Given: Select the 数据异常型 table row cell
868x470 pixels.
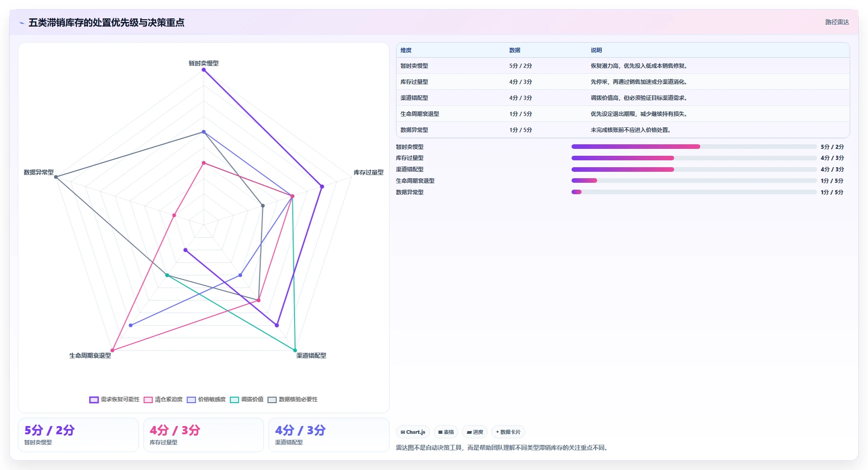Looking at the screenshot, I should tap(414, 130).
